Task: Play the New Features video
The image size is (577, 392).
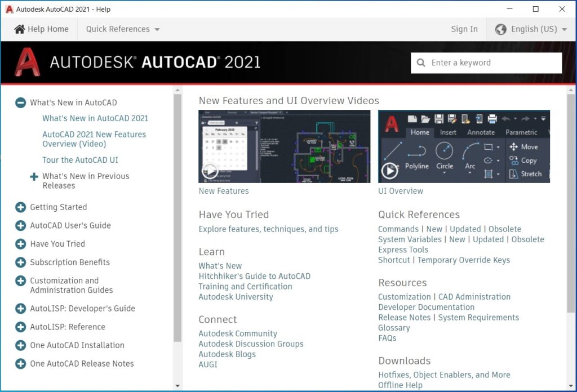Action: pyautogui.click(x=210, y=171)
